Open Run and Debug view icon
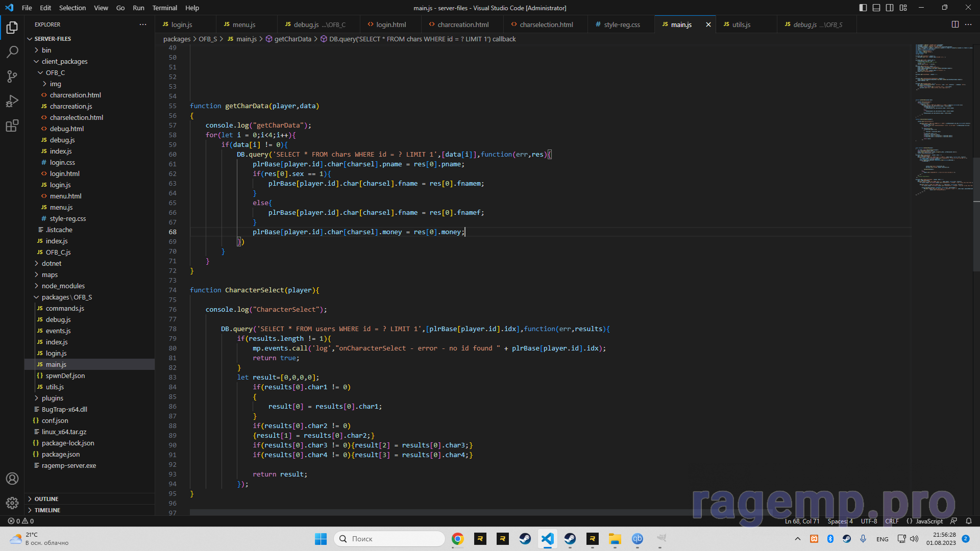The height and width of the screenshot is (551, 980). (x=12, y=101)
